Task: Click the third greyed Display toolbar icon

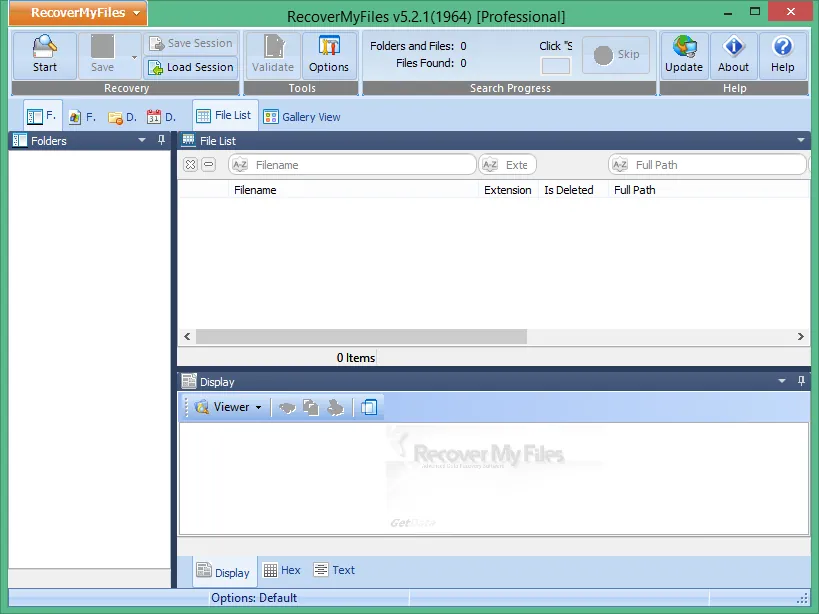Action: [335, 407]
